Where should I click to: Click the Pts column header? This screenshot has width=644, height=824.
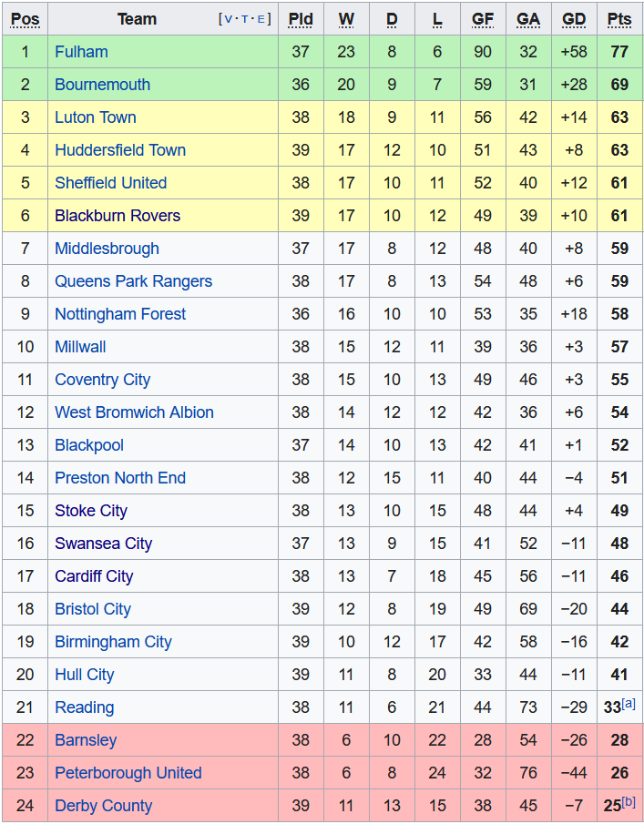tap(619, 19)
